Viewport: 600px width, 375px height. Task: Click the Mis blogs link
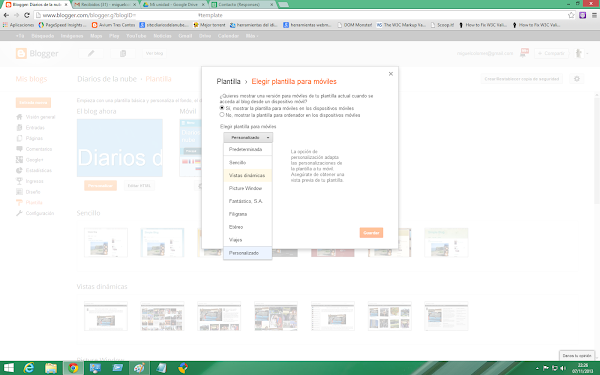click(x=31, y=79)
